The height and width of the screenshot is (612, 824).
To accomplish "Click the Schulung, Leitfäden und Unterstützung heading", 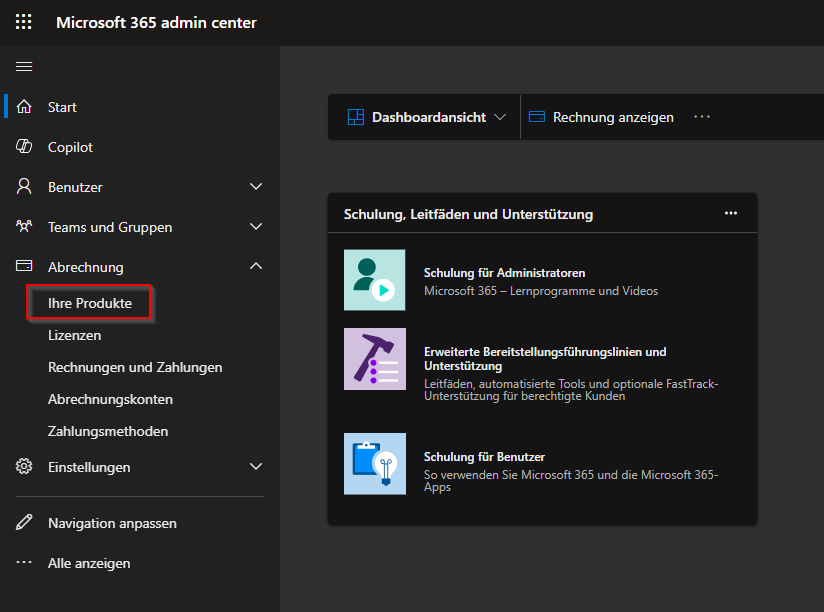I will 468,214.
